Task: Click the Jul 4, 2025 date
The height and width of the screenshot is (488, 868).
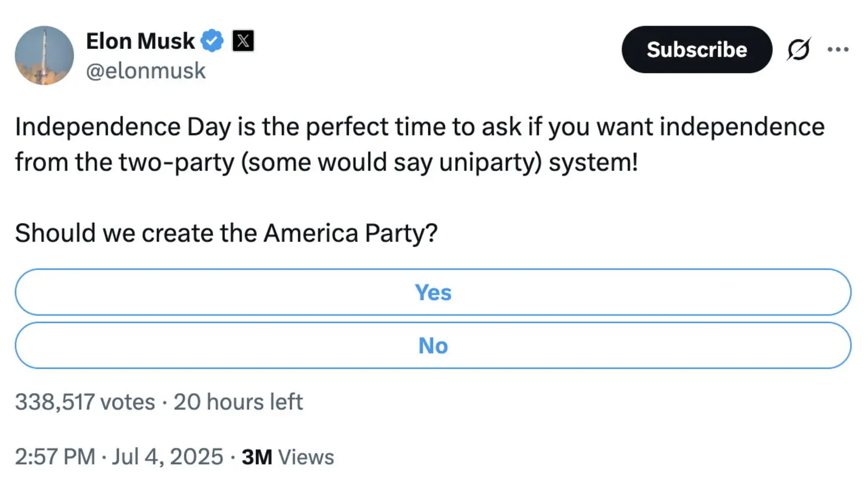Action: pyautogui.click(x=168, y=457)
